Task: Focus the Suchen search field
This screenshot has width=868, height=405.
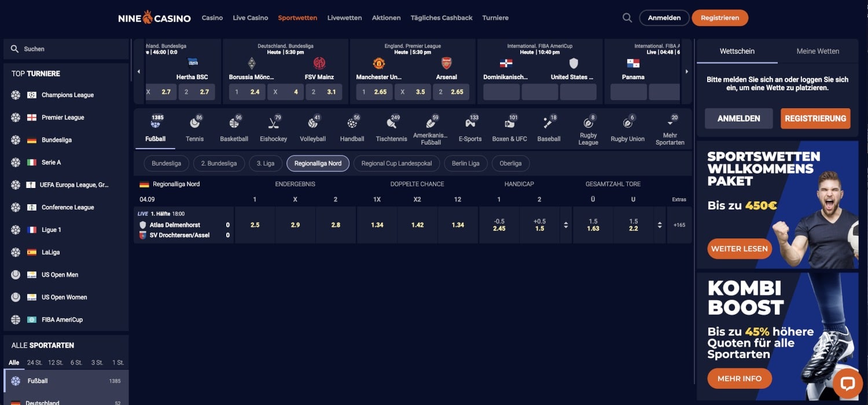Action: [x=66, y=49]
